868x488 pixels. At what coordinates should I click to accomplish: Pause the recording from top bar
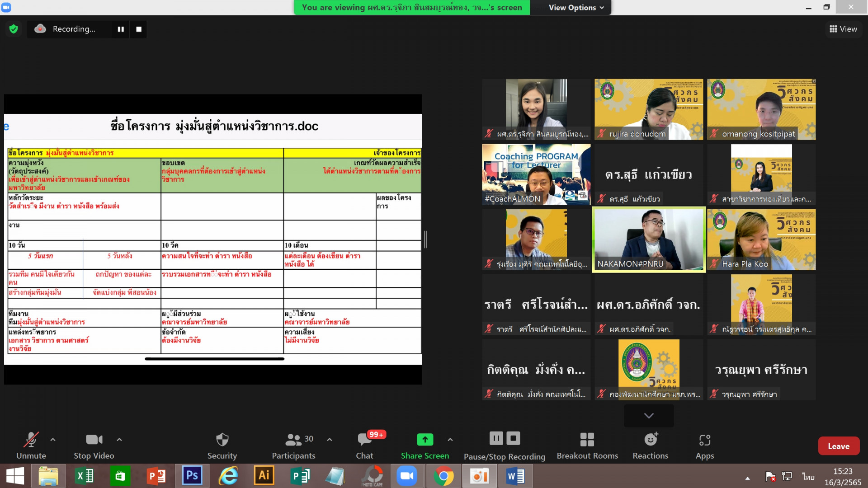[121, 29]
